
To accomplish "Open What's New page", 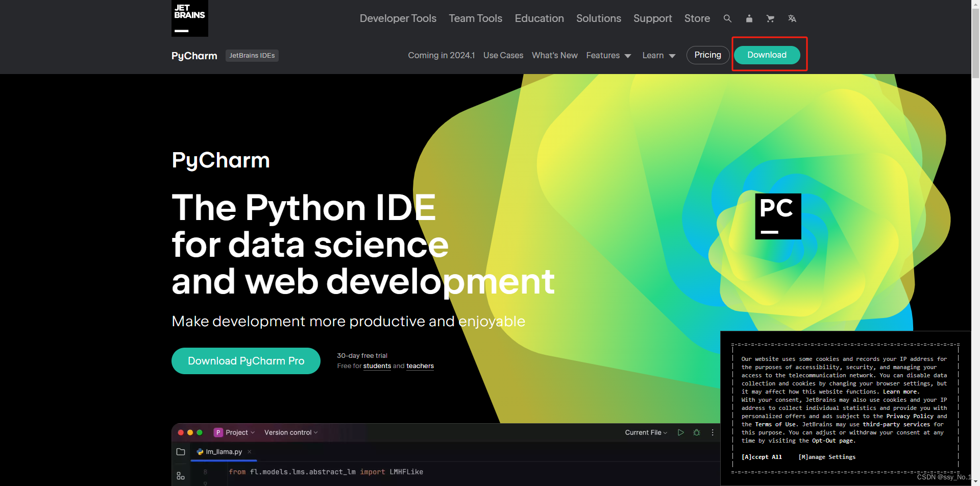I will click(x=555, y=55).
